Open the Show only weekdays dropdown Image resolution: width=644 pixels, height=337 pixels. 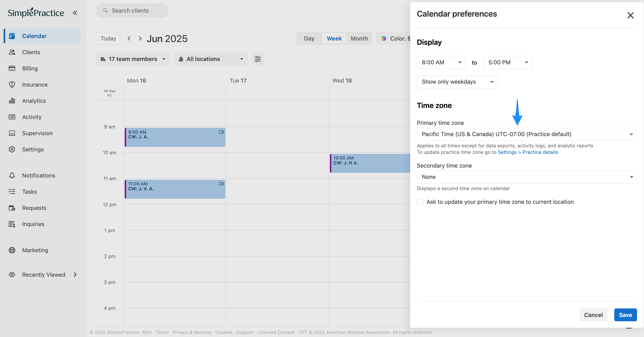pyautogui.click(x=457, y=82)
